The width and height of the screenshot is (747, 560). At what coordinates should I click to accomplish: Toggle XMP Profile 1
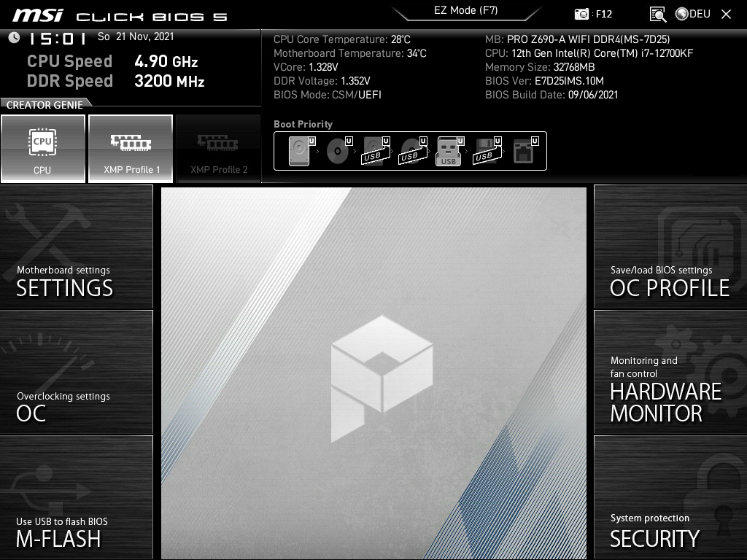point(131,149)
